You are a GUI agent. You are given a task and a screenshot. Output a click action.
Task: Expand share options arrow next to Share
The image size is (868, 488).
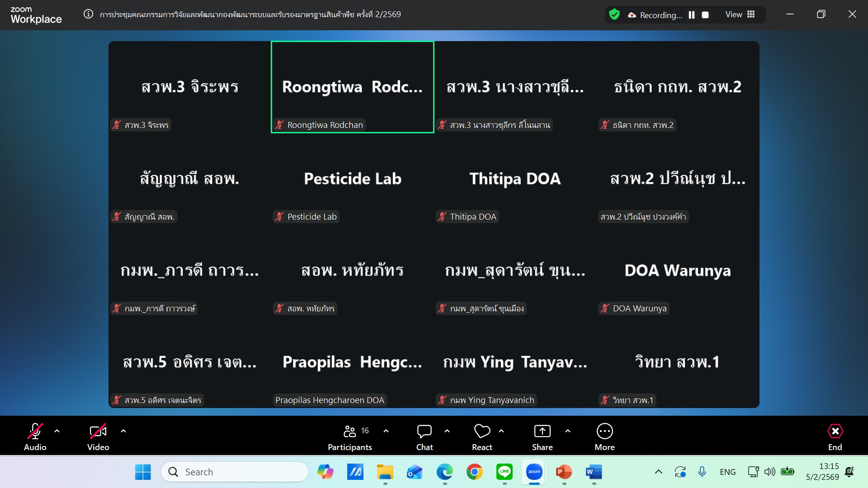tap(568, 431)
